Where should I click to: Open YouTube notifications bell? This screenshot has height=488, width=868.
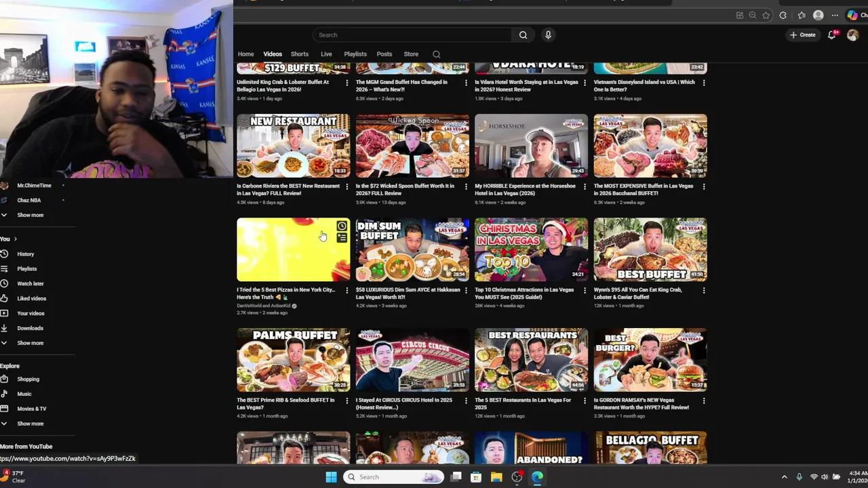coord(832,35)
